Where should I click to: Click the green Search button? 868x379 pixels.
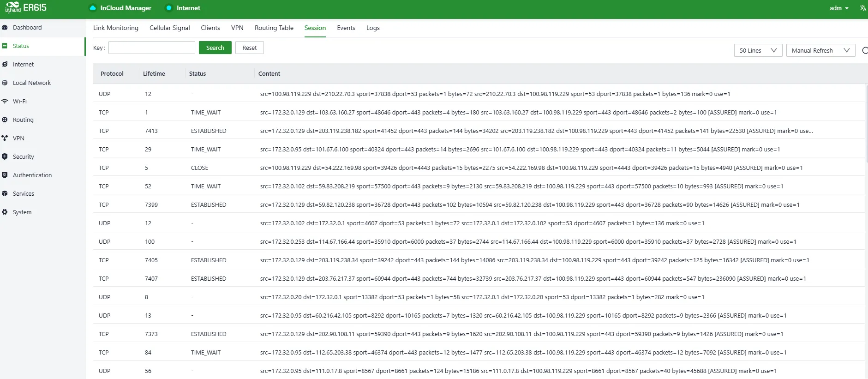tap(215, 48)
